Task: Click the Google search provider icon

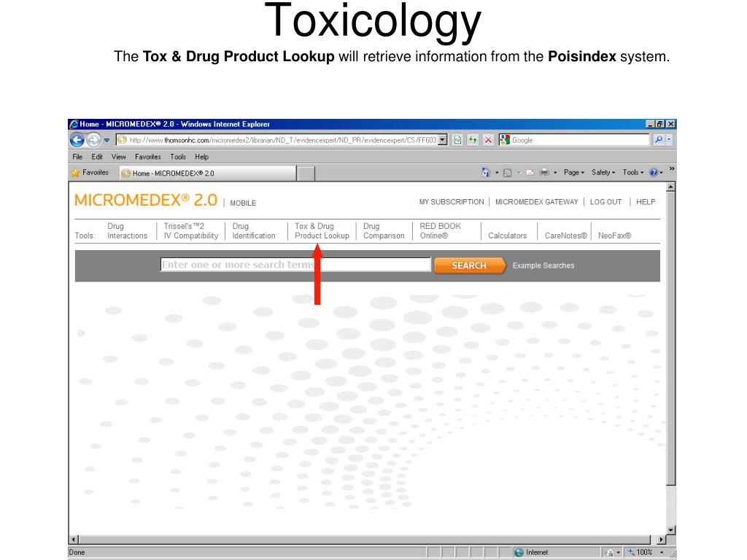Action: [505, 140]
